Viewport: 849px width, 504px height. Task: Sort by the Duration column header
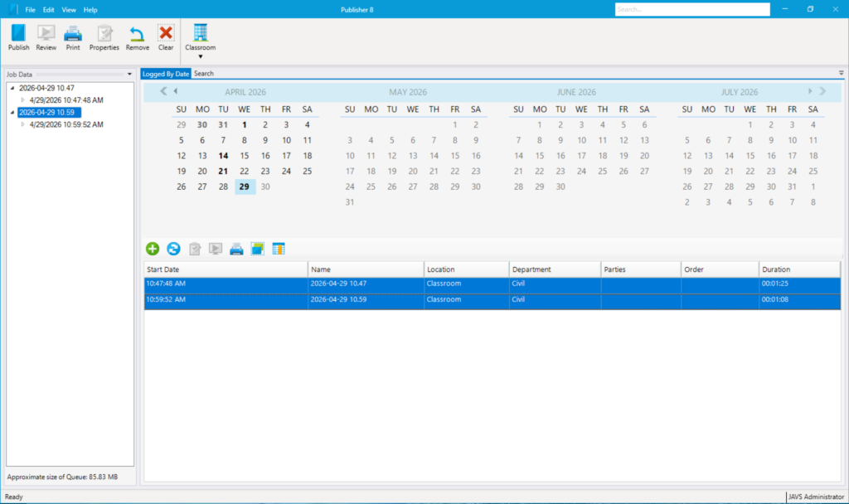[x=800, y=269]
